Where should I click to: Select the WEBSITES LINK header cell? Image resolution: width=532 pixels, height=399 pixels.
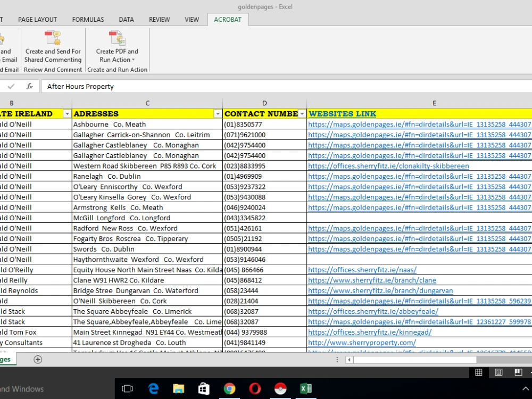pos(419,114)
